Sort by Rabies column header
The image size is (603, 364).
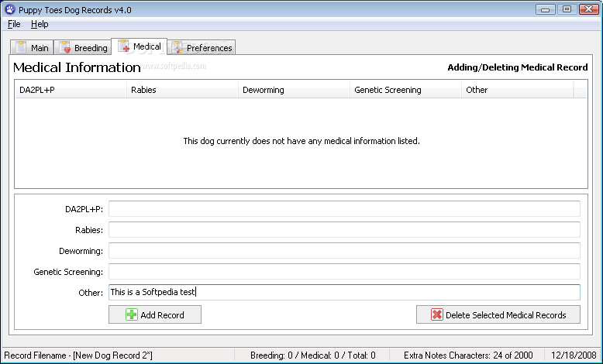point(182,90)
